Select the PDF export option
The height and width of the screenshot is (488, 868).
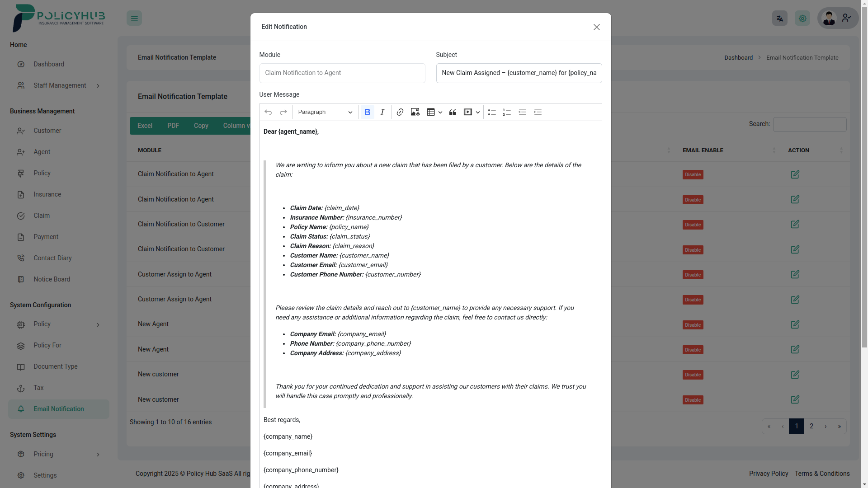(173, 126)
